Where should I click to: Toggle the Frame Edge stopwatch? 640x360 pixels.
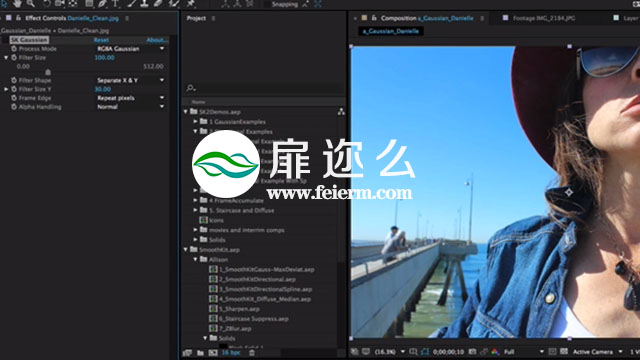[14, 98]
